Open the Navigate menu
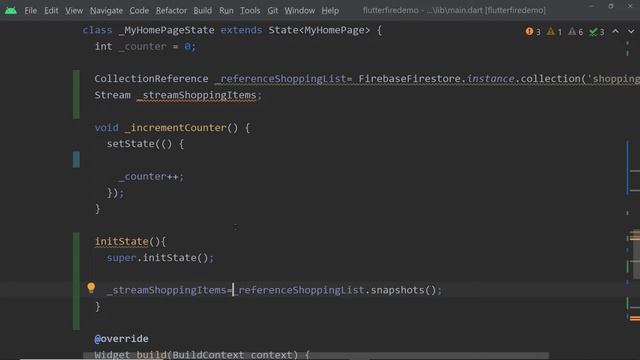Image resolution: width=640 pixels, height=360 pixels. 106,11
